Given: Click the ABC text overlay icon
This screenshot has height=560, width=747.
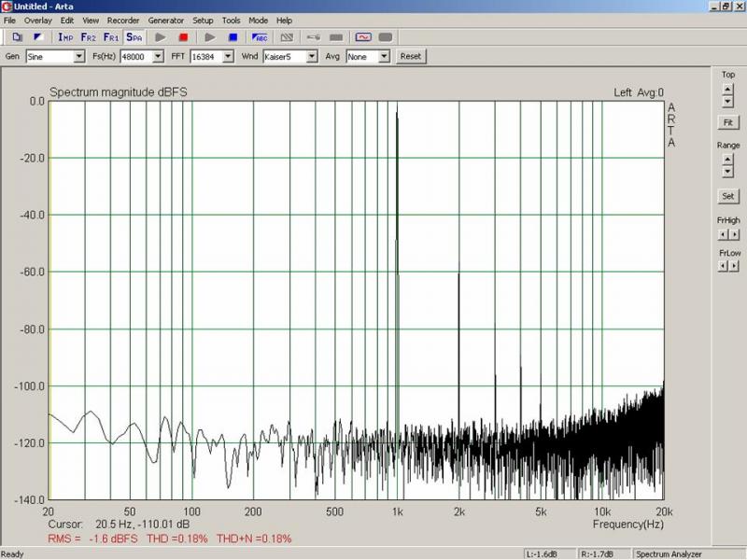Looking at the screenshot, I should 261,37.
